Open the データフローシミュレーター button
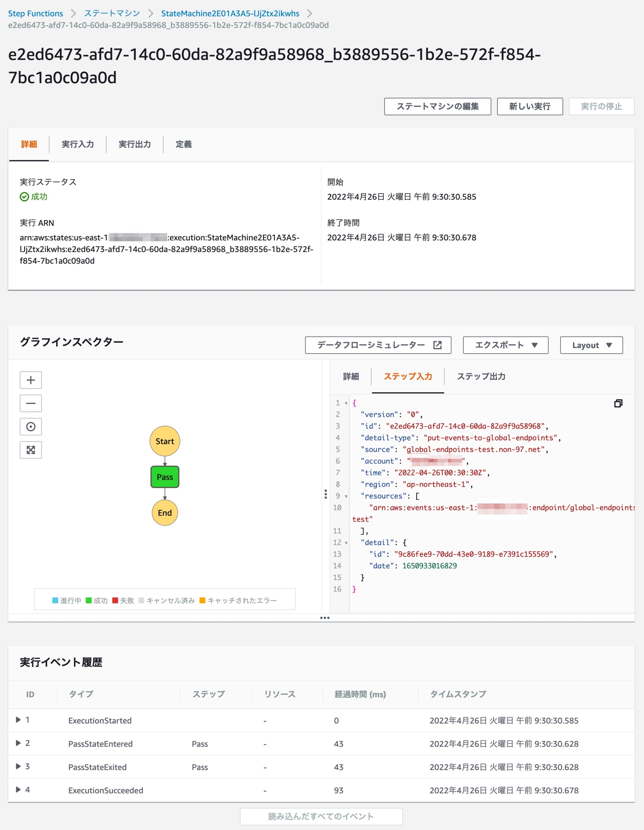Screen dimensions: 644x830 [x=378, y=345]
